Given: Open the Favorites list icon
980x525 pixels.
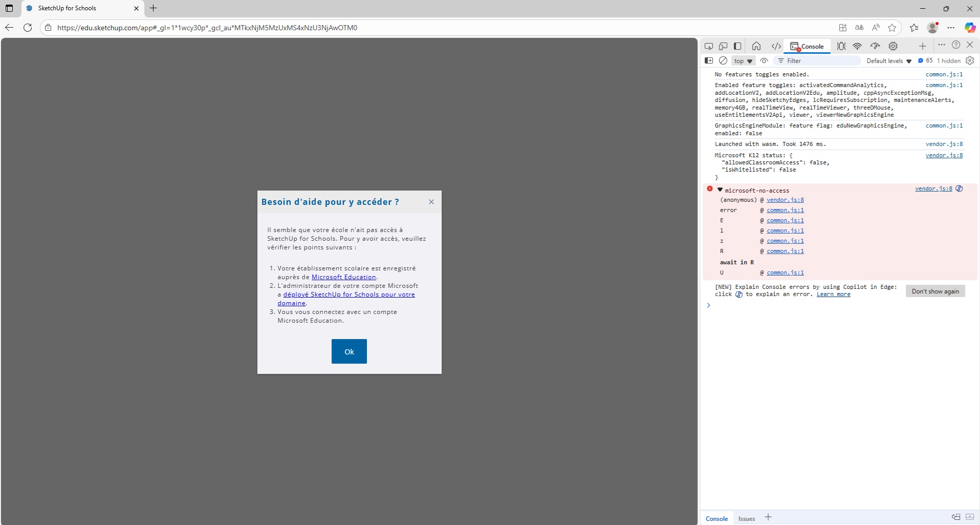Looking at the screenshot, I should pyautogui.click(x=914, y=28).
